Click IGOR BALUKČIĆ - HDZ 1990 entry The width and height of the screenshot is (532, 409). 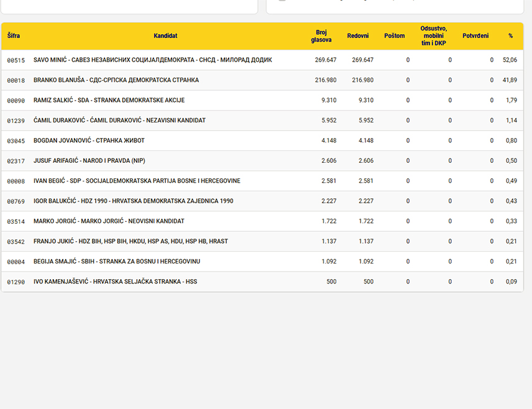pyautogui.click(x=134, y=201)
